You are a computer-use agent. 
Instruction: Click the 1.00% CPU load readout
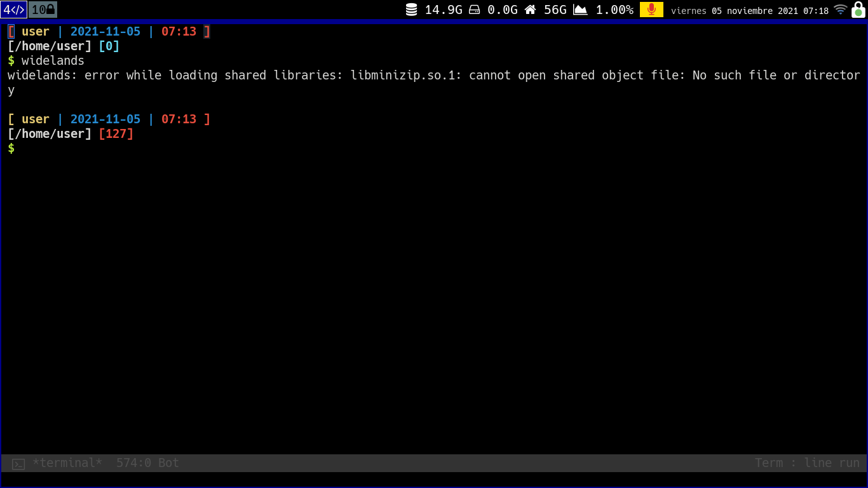(x=614, y=10)
